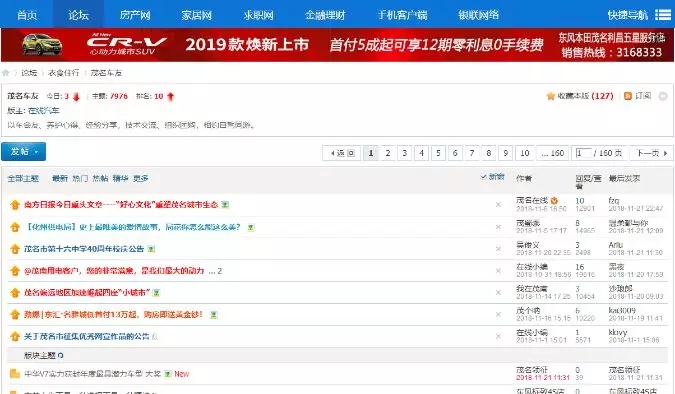The width and height of the screenshot is (675, 394).
Task: Open the 发帖 new post dropdown
Action: pos(23,152)
